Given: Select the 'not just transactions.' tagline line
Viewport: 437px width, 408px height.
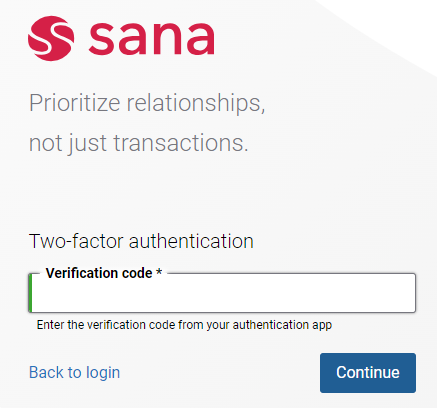Looking at the screenshot, I should point(139,143).
